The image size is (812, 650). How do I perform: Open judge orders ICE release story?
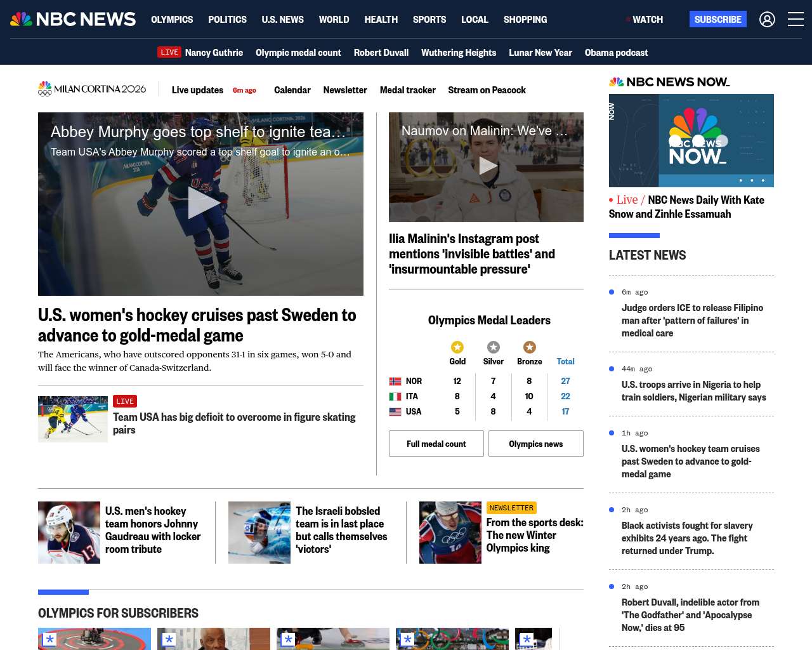point(692,321)
